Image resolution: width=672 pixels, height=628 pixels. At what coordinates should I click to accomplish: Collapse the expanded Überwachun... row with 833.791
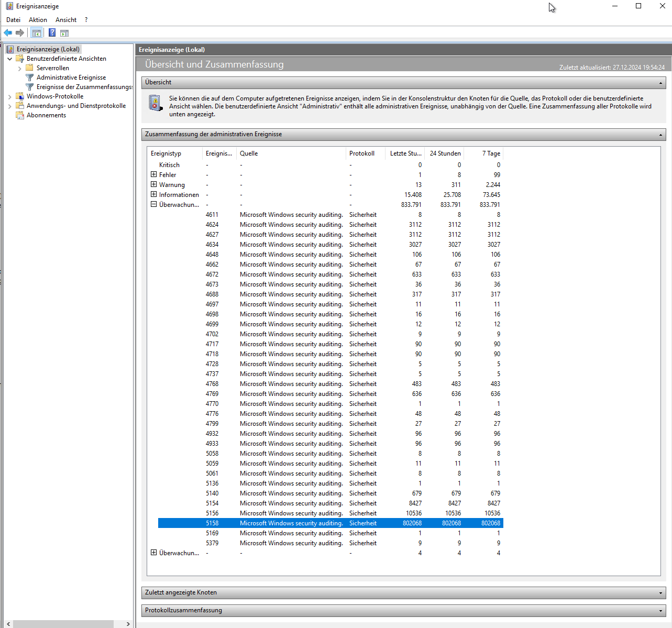(153, 204)
